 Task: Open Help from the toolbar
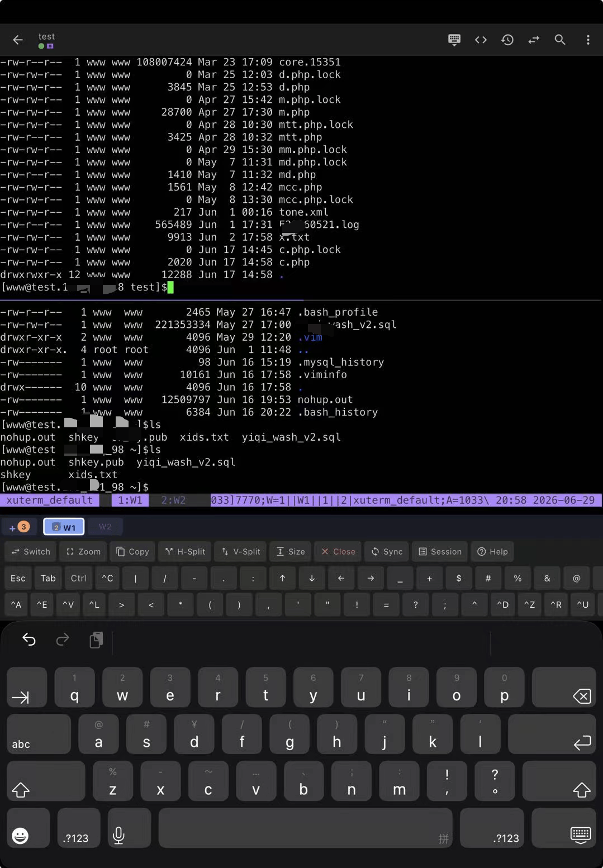492,551
